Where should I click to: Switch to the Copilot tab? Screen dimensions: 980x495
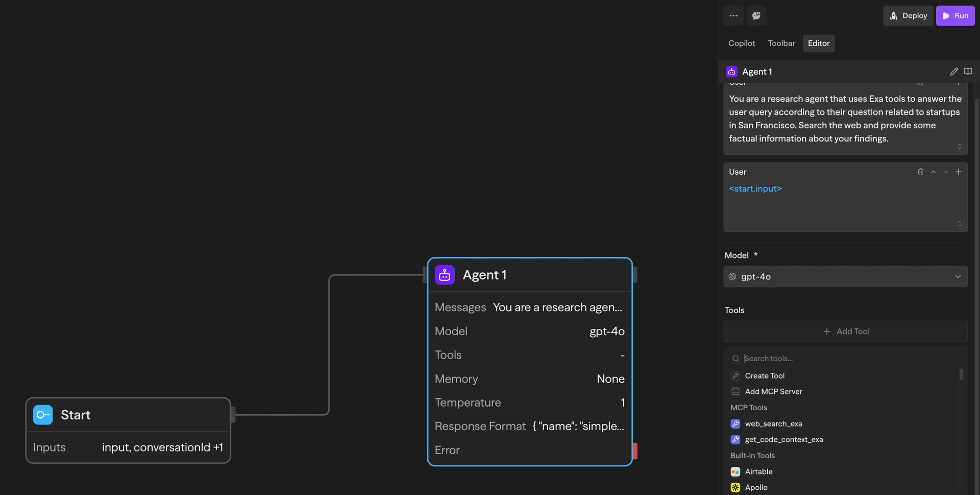point(741,43)
